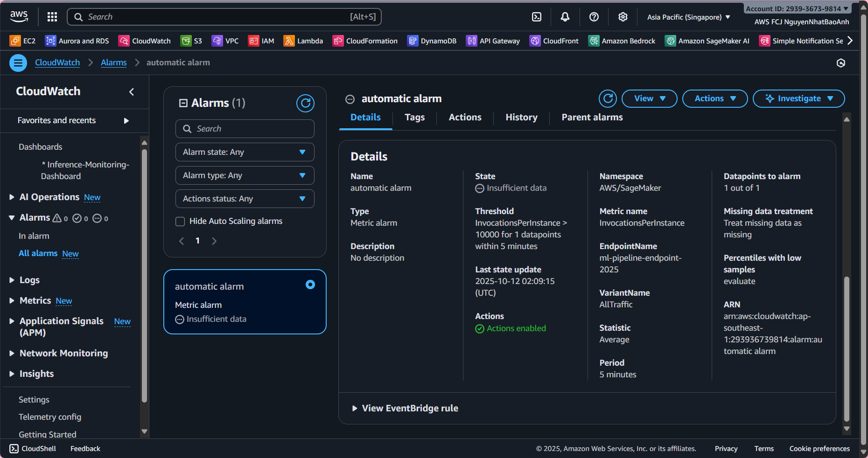Open the notifications bell

click(565, 17)
